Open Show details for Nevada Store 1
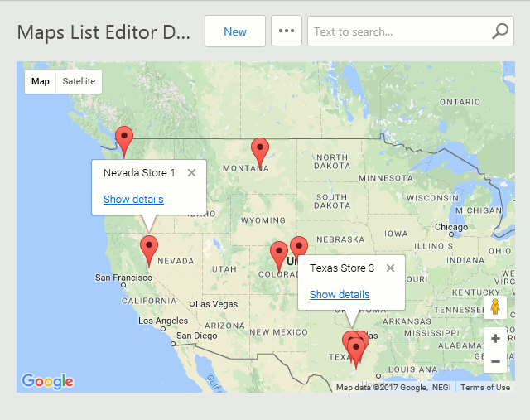 pyautogui.click(x=133, y=199)
